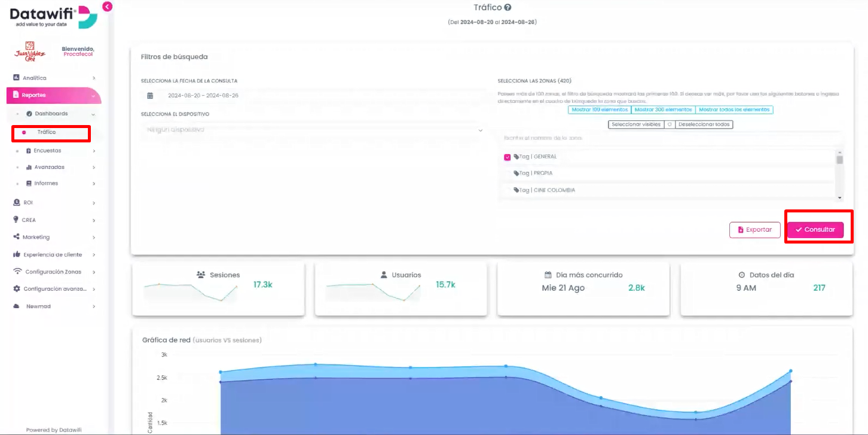Click the calendar icon in Día más concurrido card
This screenshot has height=435, width=868.
pyautogui.click(x=548, y=275)
